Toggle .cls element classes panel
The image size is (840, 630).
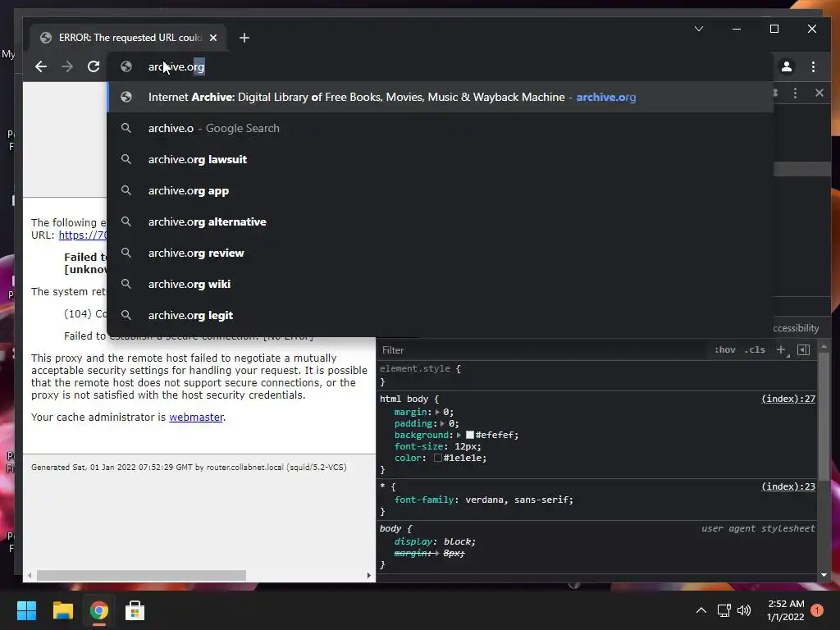tap(755, 349)
